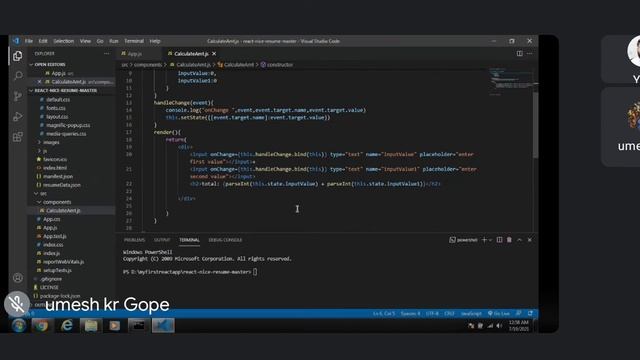This screenshot has width=640, height=360.
Task: Collapse the components folder
Action: [x=57, y=202]
